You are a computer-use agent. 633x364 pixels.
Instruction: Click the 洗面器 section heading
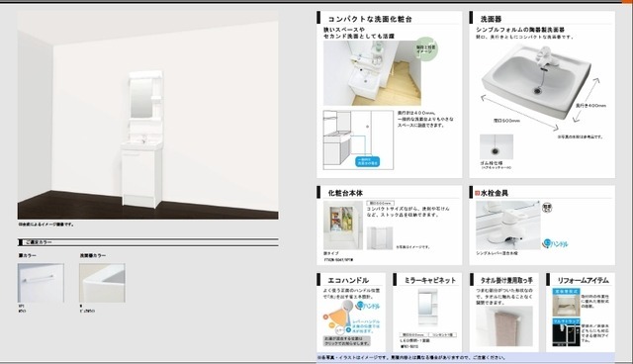(x=492, y=19)
